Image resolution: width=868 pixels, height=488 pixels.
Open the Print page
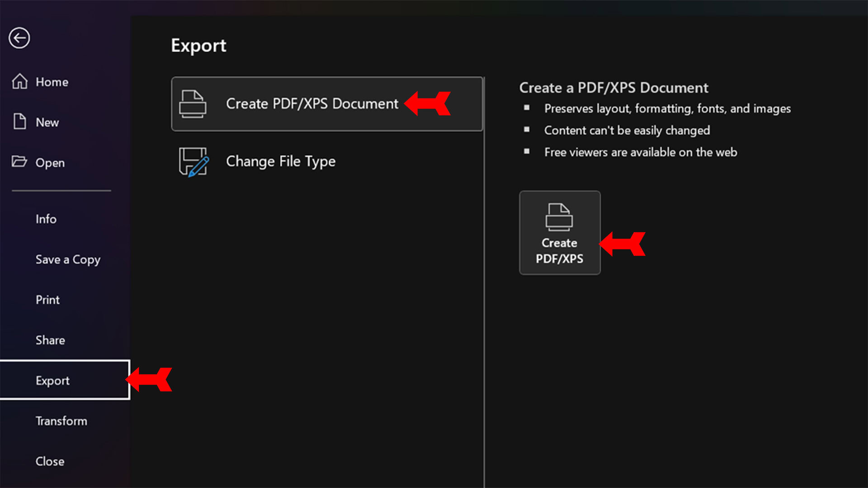coord(47,300)
